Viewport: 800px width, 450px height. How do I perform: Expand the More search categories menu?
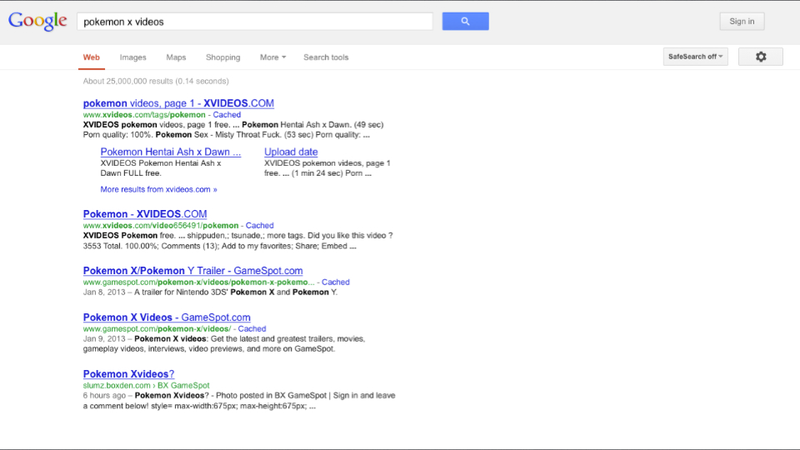click(273, 57)
